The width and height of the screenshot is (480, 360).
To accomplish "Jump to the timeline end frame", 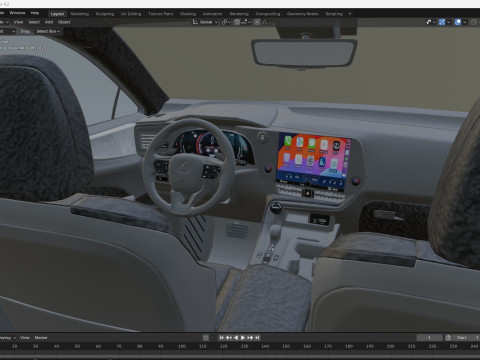I will 257,338.
